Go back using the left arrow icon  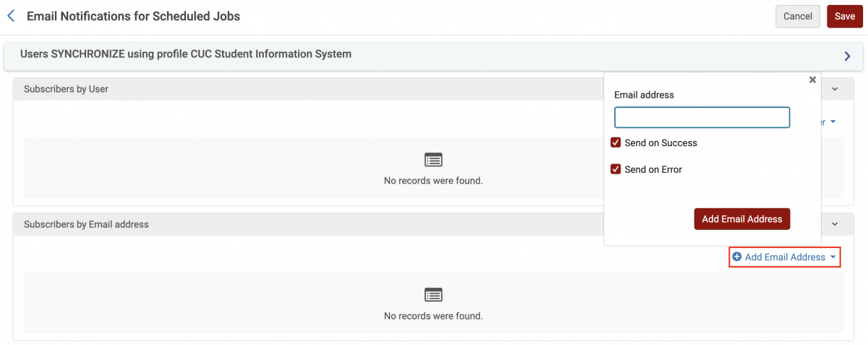click(x=11, y=16)
